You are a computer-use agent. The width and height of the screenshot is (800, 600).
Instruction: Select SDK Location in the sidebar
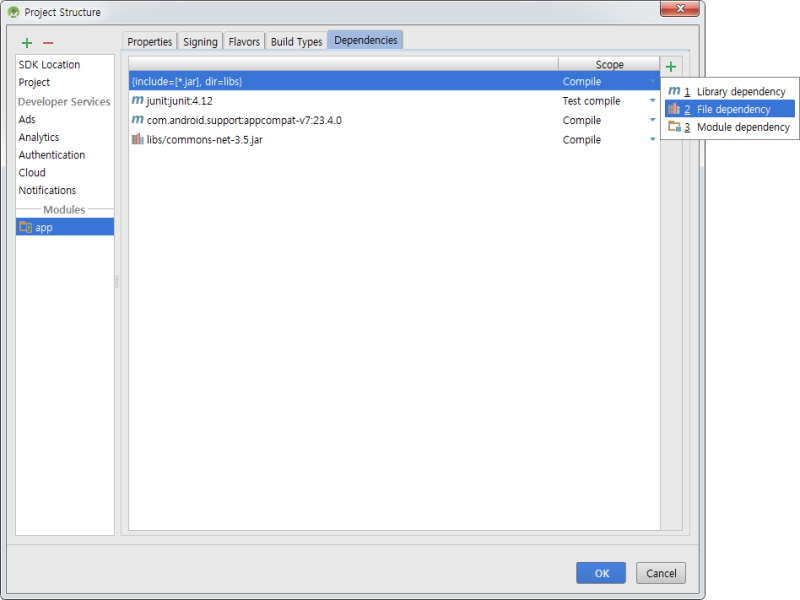pos(49,65)
